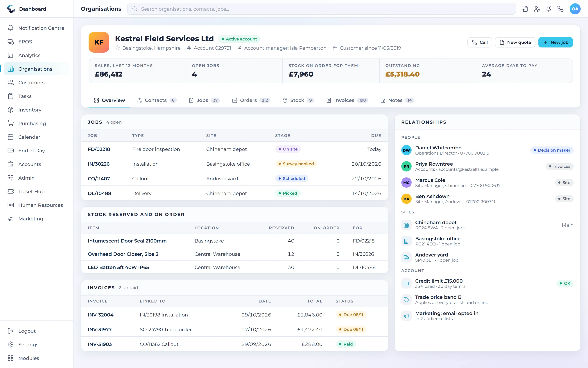
Task: Click the KF organisation avatar
Action: click(x=99, y=42)
